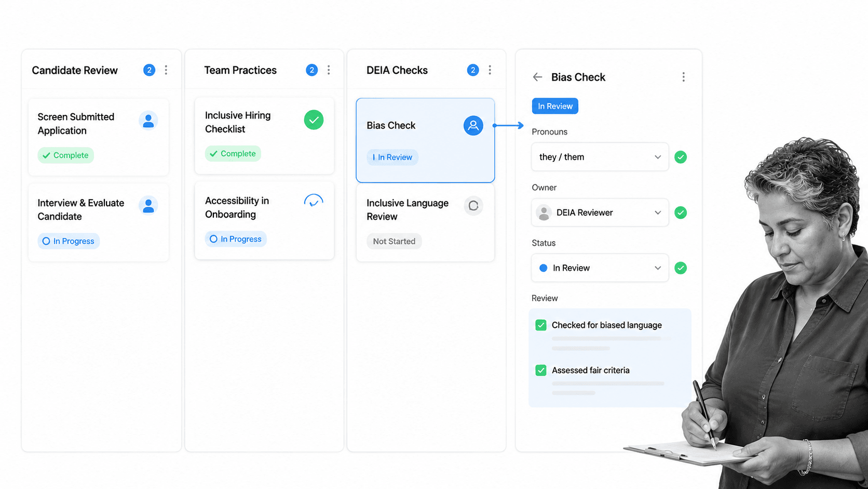Click the Status field label

(544, 243)
